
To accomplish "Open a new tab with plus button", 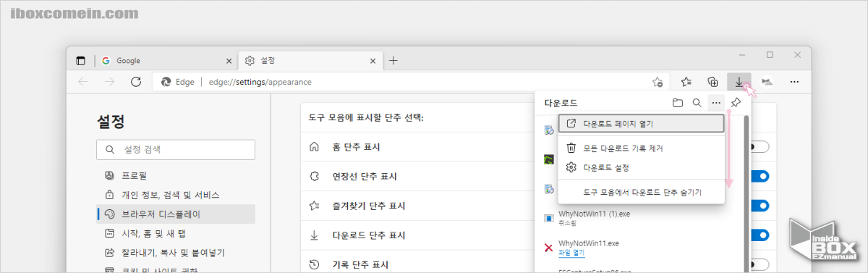I will click(393, 61).
